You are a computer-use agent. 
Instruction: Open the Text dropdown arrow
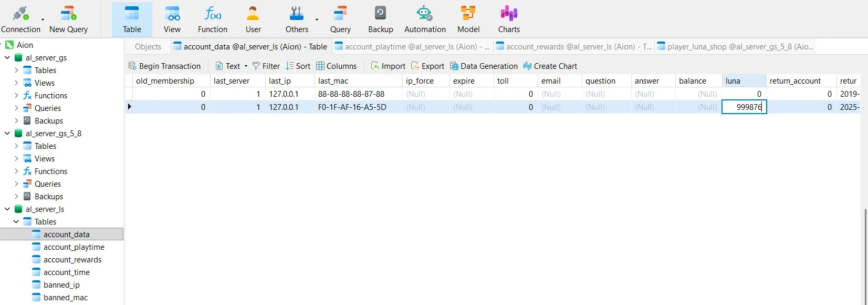246,66
